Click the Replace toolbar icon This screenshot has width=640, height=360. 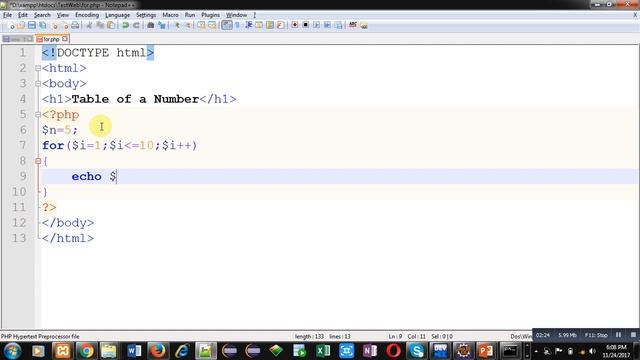[x=162, y=25]
